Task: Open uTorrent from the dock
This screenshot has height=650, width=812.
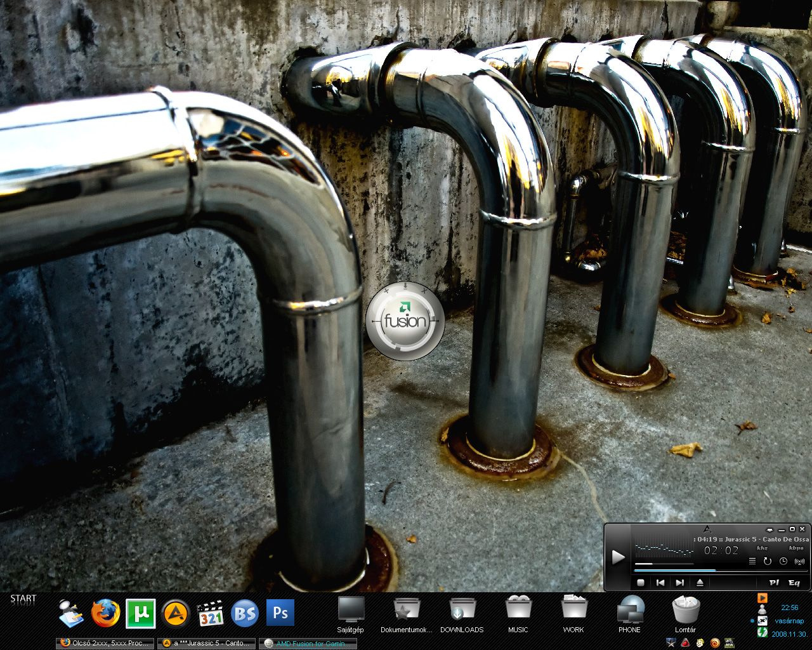Action: point(141,613)
